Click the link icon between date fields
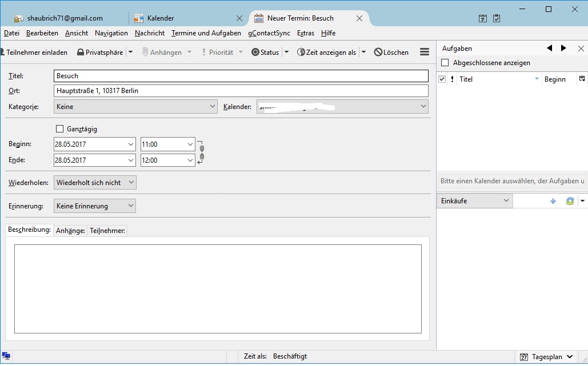 point(201,152)
